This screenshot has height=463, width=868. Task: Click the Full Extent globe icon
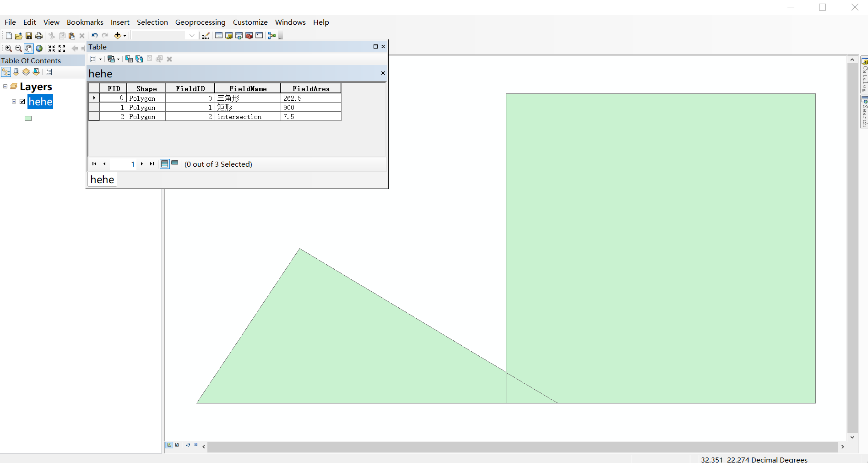pyautogui.click(x=39, y=48)
